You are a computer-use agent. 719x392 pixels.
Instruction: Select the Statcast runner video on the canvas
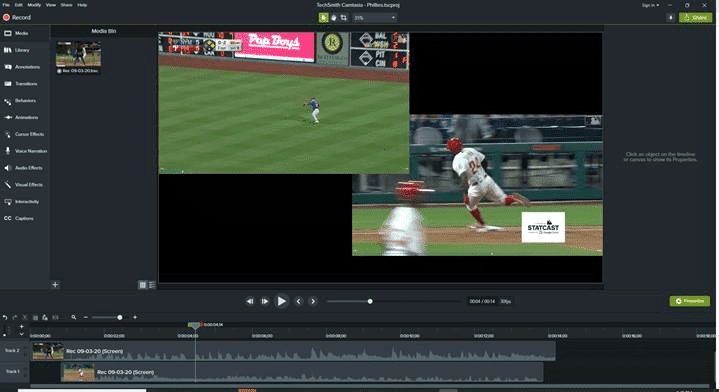477,185
